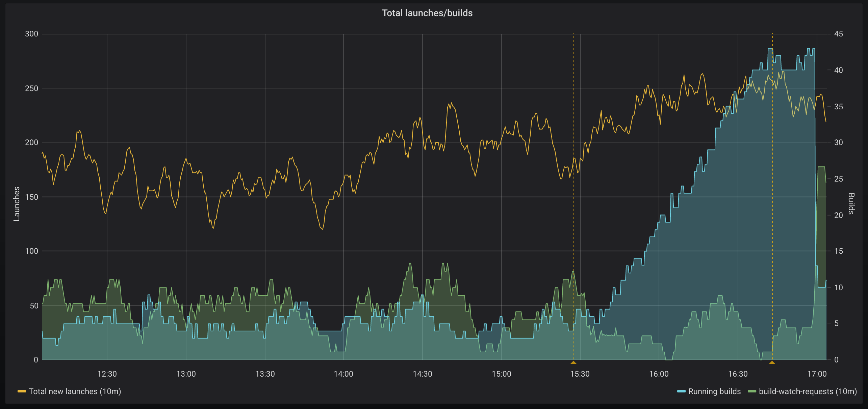This screenshot has height=409, width=868.
Task: Toggle the Running builds legend series
Action: [714, 391]
